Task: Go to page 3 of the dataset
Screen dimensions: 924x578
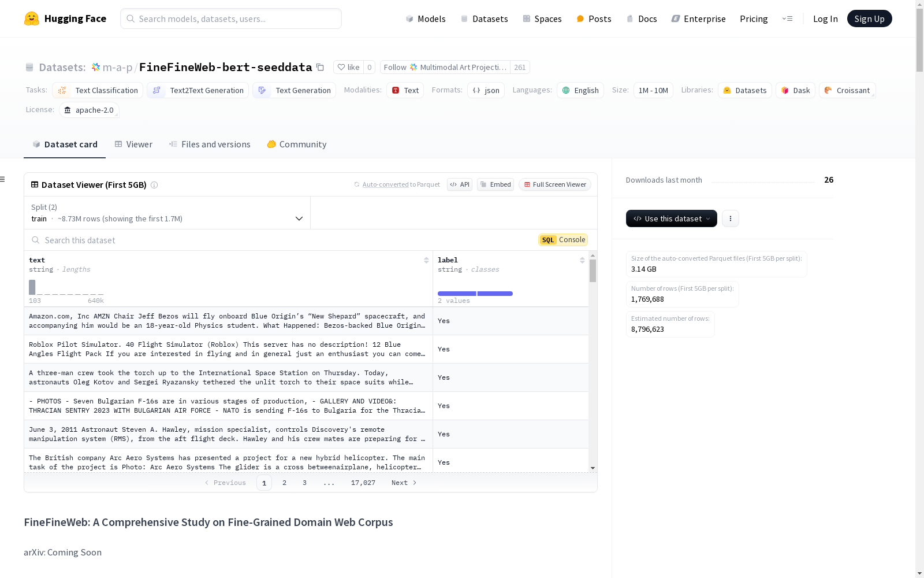Action: [304, 483]
